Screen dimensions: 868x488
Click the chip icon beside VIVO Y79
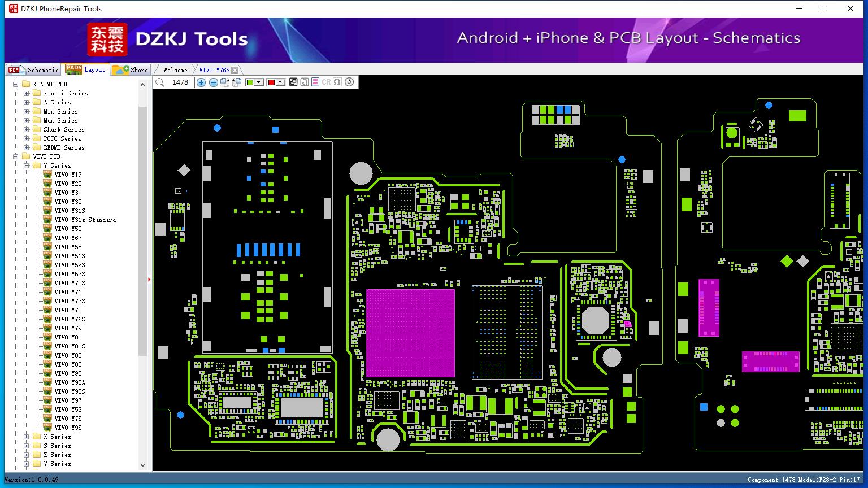pyautogui.click(x=47, y=328)
